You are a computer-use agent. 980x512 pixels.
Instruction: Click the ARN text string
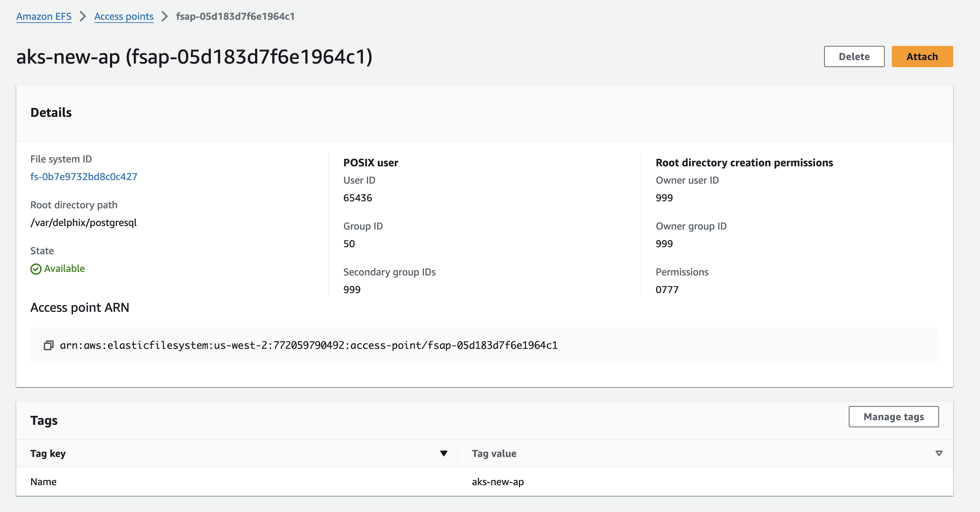(309, 345)
